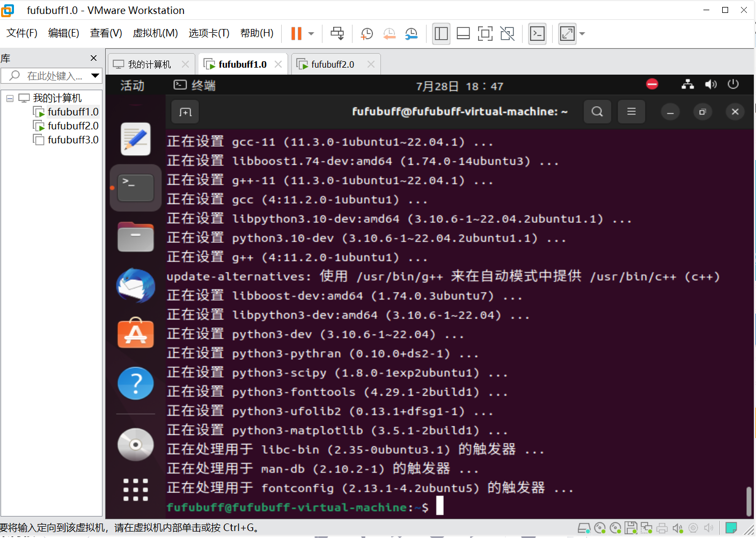This screenshot has height=538, width=756.
Task: Click the wired network icon in top bar
Action: pos(688,84)
